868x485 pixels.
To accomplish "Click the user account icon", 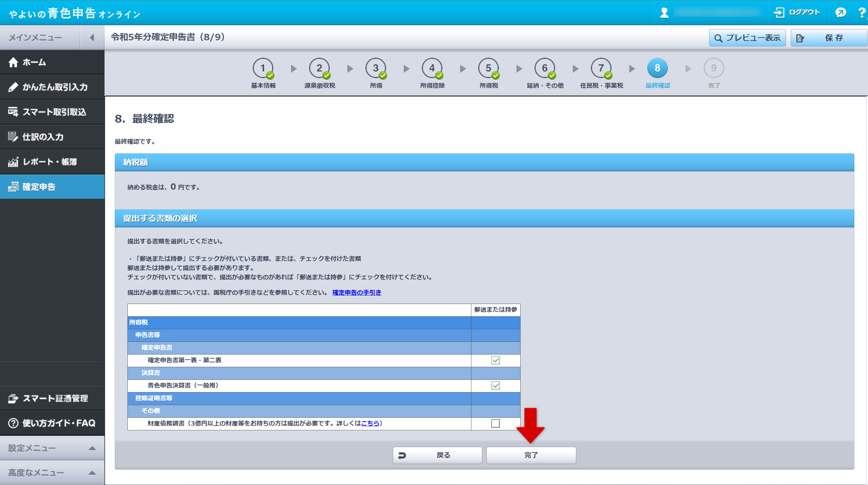I will [x=664, y=13].
